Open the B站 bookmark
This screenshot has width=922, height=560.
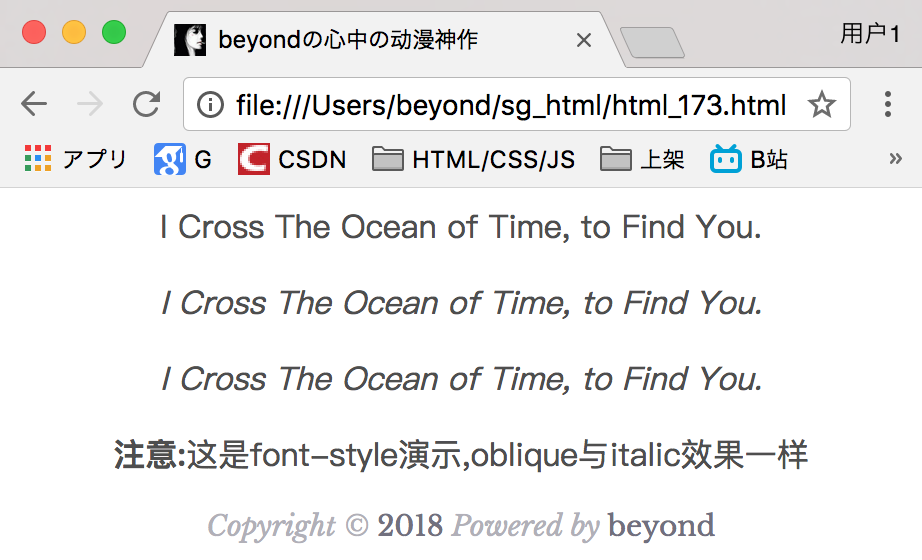point(749,158)
